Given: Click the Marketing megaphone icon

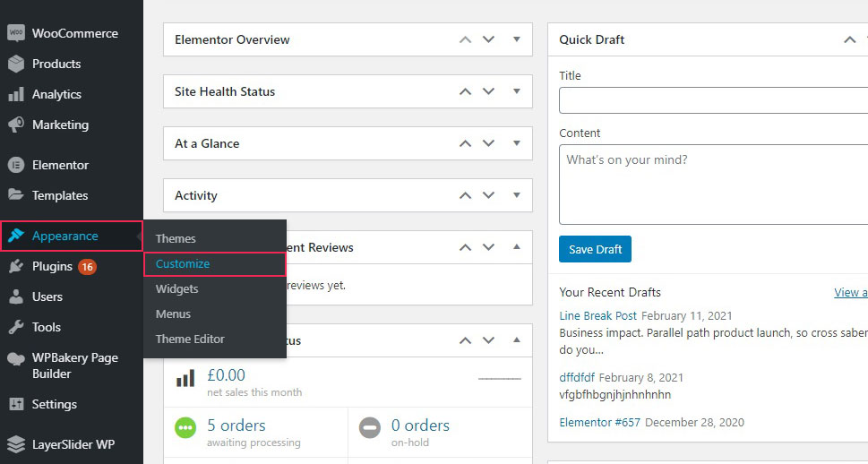Looking at the screenshot, I should point(16,125).
